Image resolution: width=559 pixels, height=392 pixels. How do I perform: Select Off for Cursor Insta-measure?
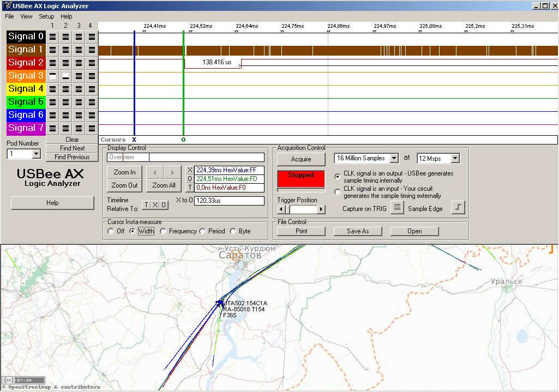coord(111,231)
